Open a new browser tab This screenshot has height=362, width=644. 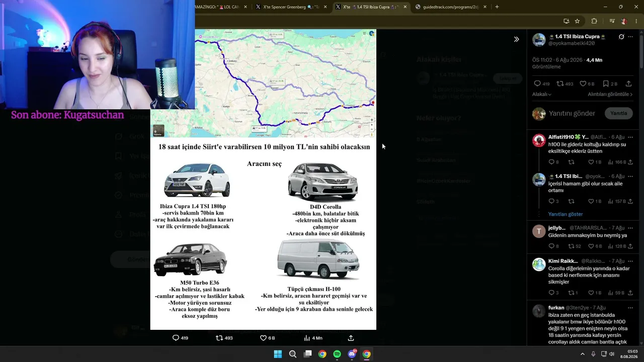coord(497,7)
